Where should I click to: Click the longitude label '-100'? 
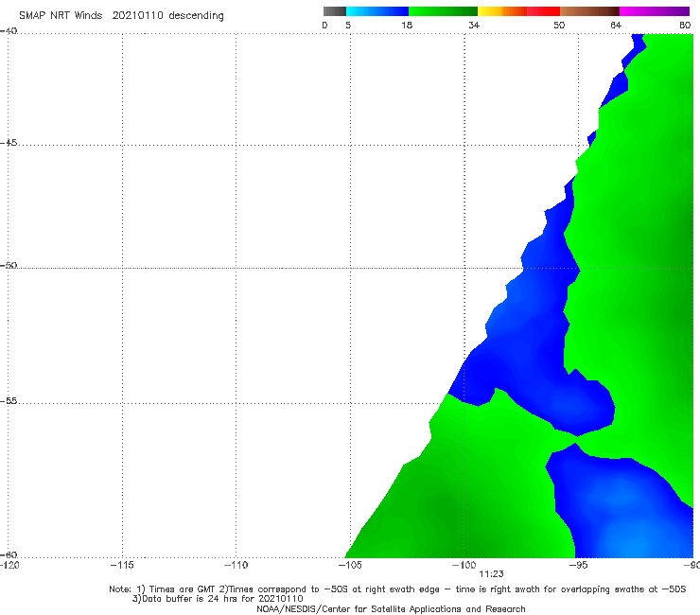click(464, 565)
